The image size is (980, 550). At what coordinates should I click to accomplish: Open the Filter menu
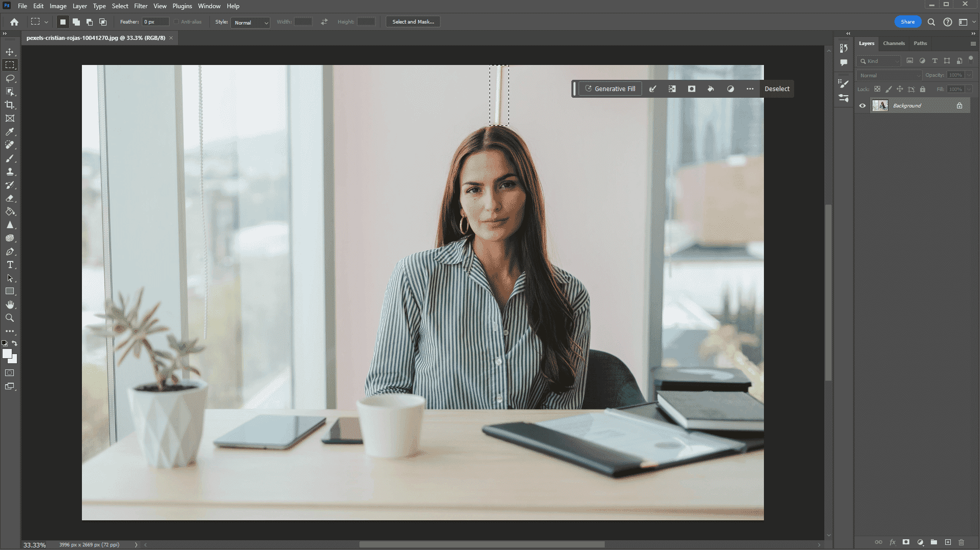click(140, 6)
